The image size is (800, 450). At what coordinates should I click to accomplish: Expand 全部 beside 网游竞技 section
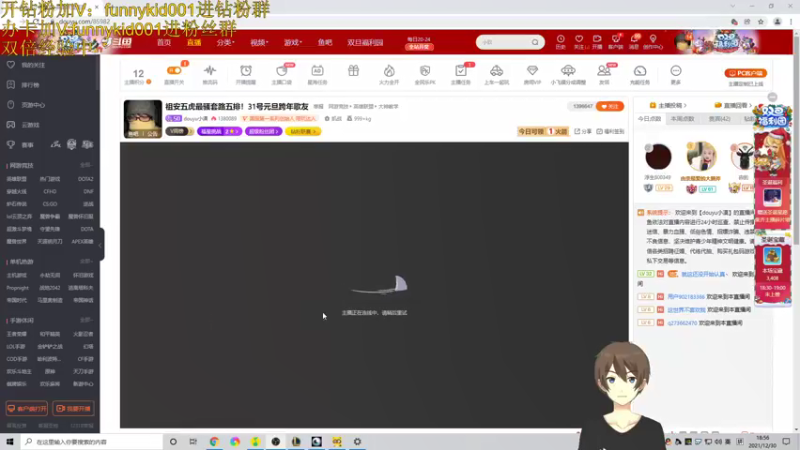pyautogui.click(x=85, y=165)
